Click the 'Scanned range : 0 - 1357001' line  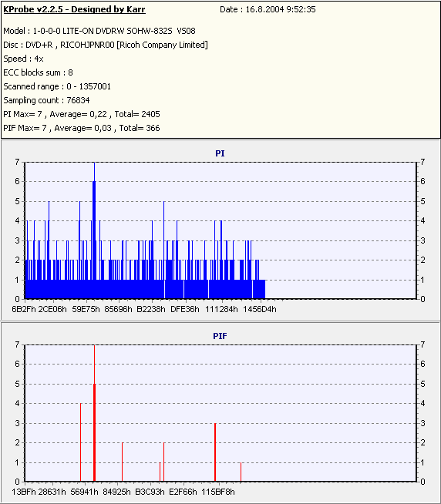click(x=57, y=86)
